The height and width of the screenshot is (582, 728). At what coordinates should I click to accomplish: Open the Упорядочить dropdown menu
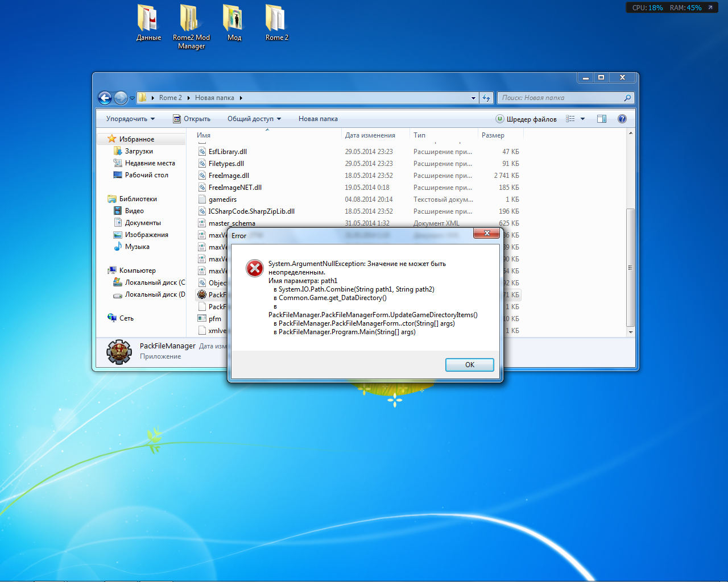[x=130, y=119]
